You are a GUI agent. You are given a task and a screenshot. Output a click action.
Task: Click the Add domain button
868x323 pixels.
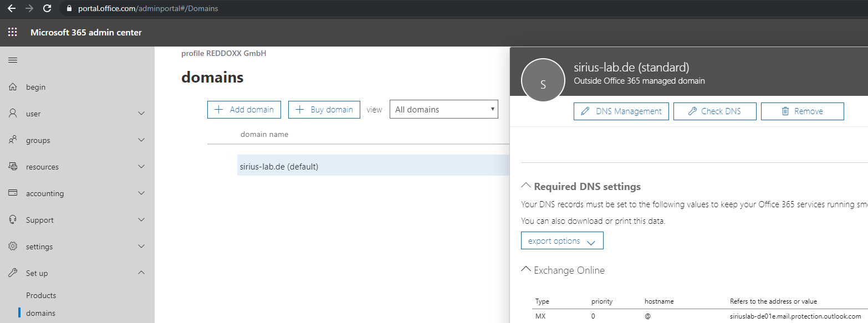click(x=244, y=109)
